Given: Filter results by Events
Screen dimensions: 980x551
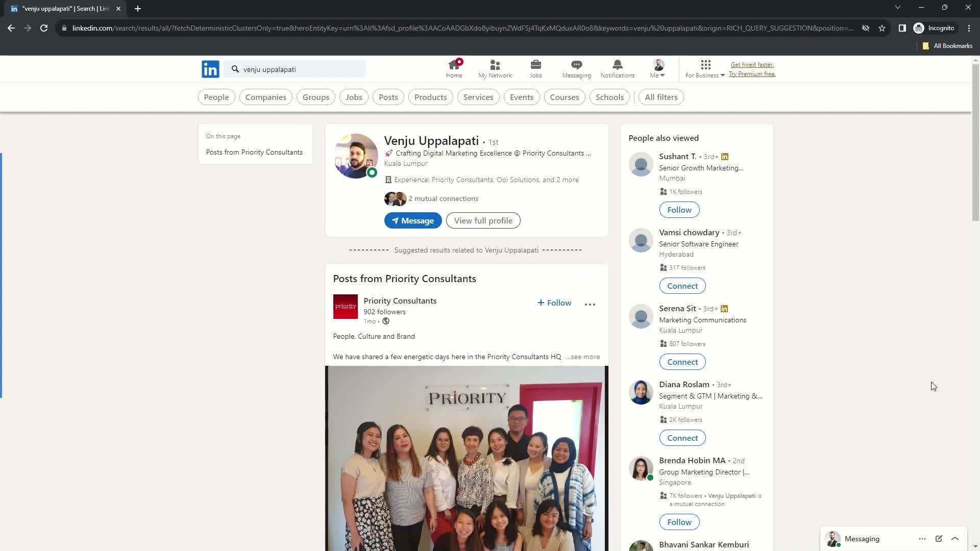Looking at the screenshot, I should (522, 97).
